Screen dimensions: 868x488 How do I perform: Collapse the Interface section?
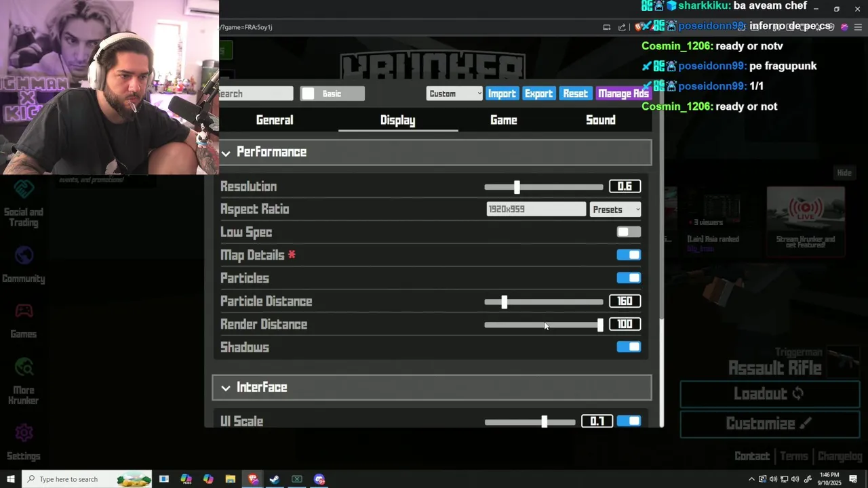pyautogui.click(x=432, y=387)
